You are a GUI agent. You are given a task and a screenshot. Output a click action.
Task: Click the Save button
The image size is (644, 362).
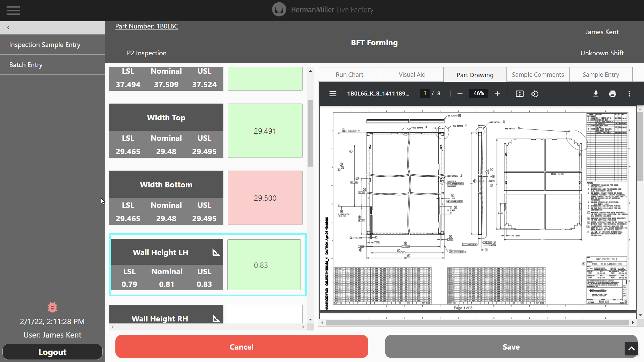click(x=511, y=347)
